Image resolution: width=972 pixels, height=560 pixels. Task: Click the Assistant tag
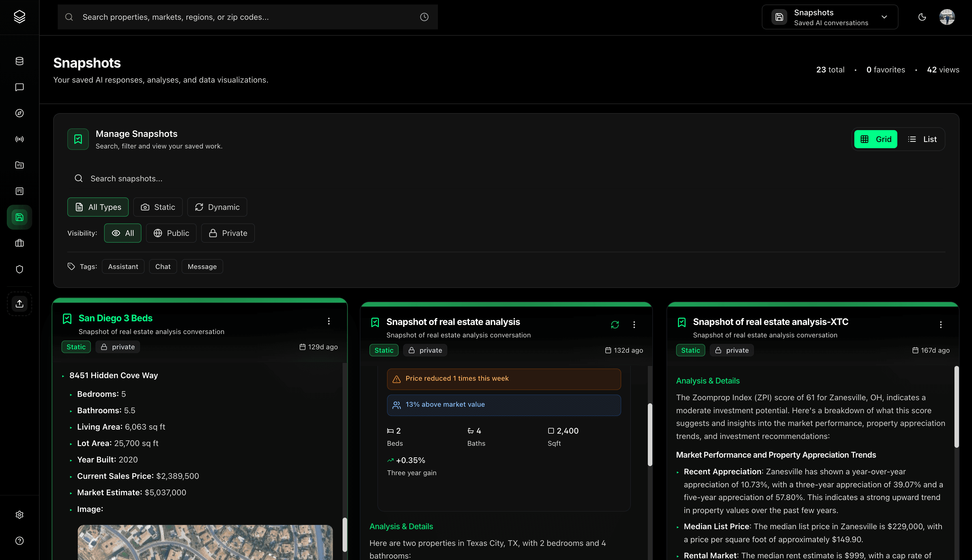point(123,266)
